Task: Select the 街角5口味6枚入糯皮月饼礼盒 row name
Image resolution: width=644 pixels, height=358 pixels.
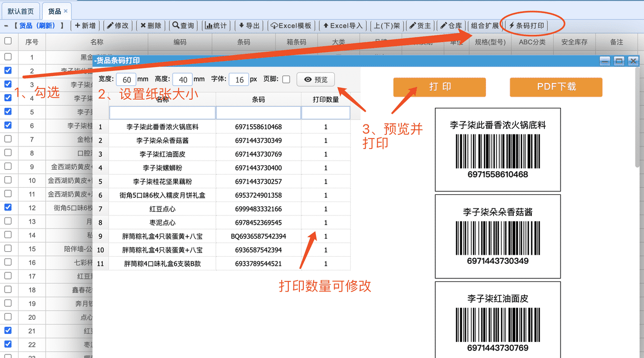Action: tap(163, 195)
